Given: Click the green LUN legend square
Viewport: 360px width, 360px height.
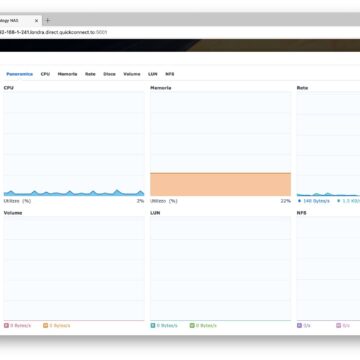Looking at the screenshot, I should click(x=192, y=325).
